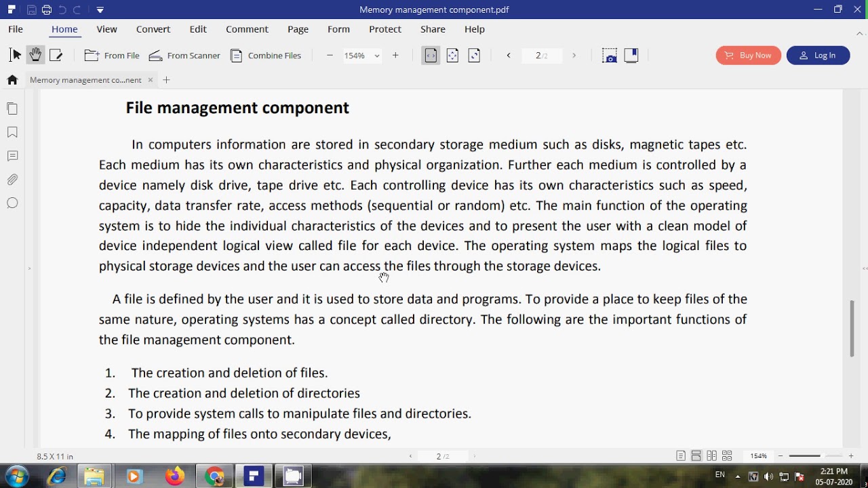
Task: Click the Buy Now button
Action: click(x=749, y=56)
